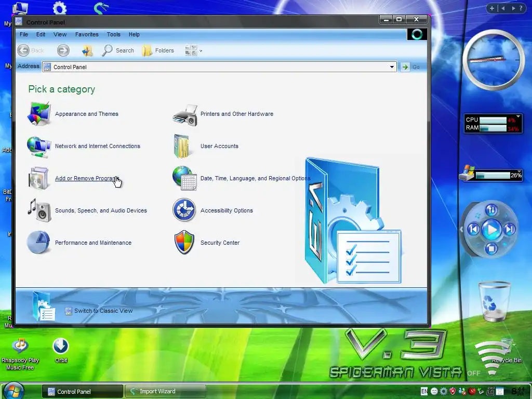Click the wireless signal gadget
Viewport: 532px width, 399px height.
491,358
